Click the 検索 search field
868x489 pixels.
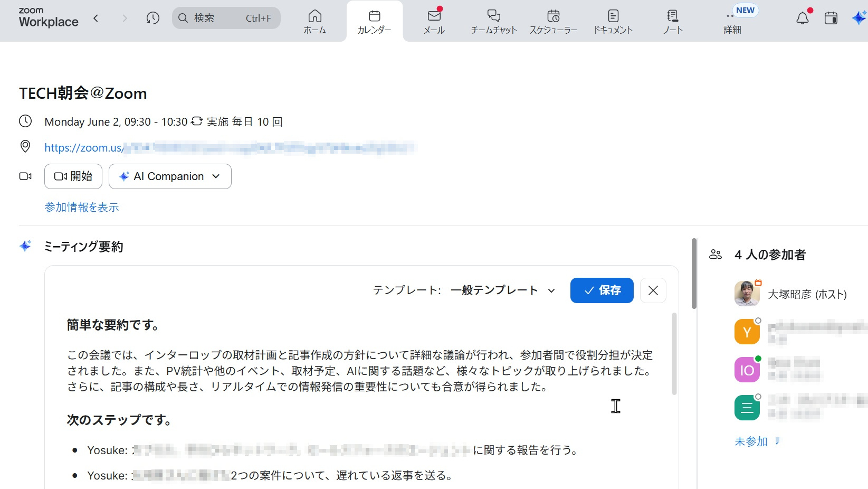pyautogui.click(x=226, y=18)
